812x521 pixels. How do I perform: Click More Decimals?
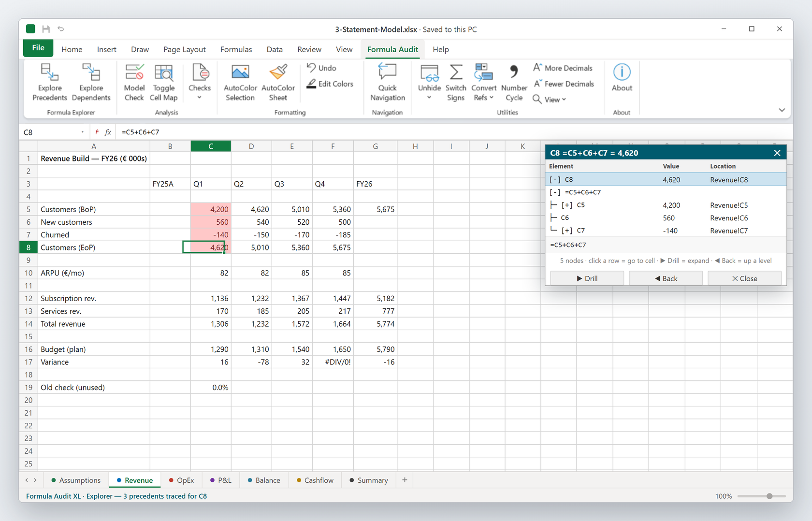pos(563,68)
